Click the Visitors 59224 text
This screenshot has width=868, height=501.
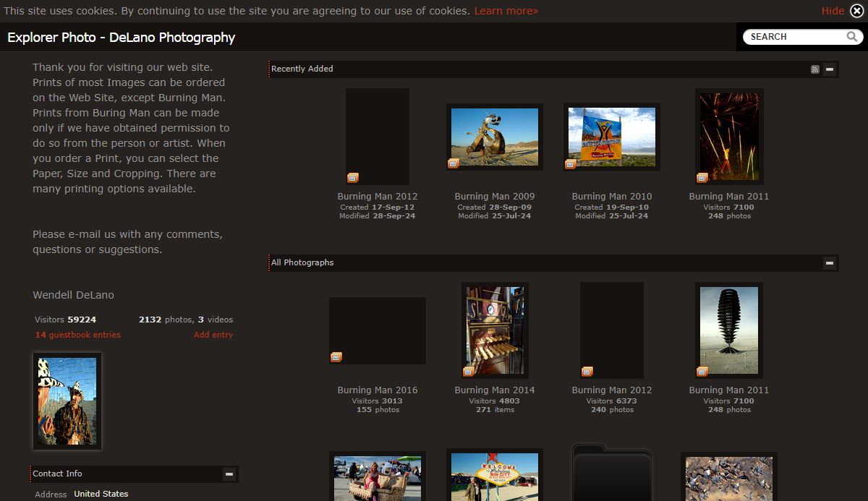click(x=65, y=320)
